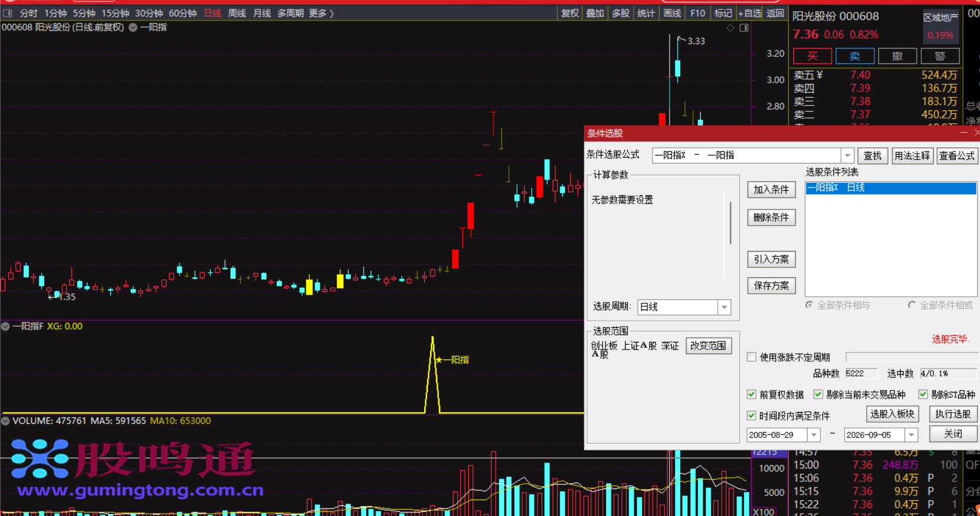Switch chart to 分时 view
Screen dimensions: 980x516
[28, 13]
